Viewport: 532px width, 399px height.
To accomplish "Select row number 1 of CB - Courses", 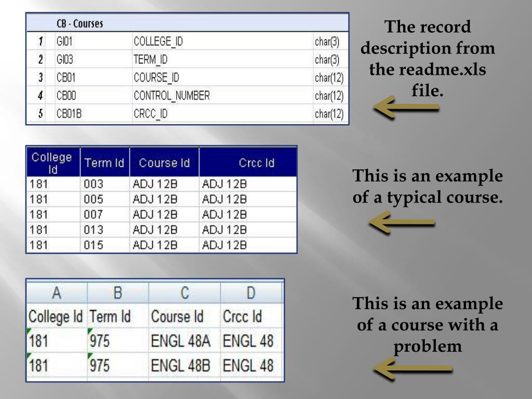I will [41, 42].
